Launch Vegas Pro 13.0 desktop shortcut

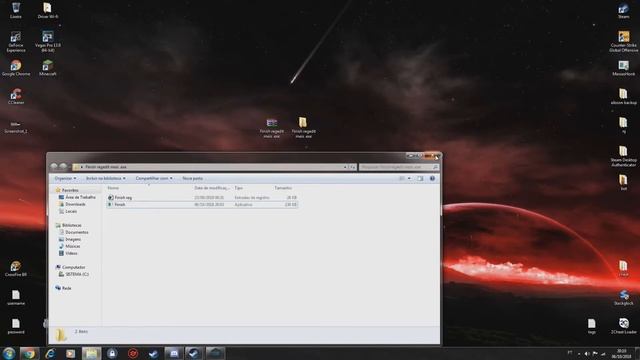(x=48, y=41)
